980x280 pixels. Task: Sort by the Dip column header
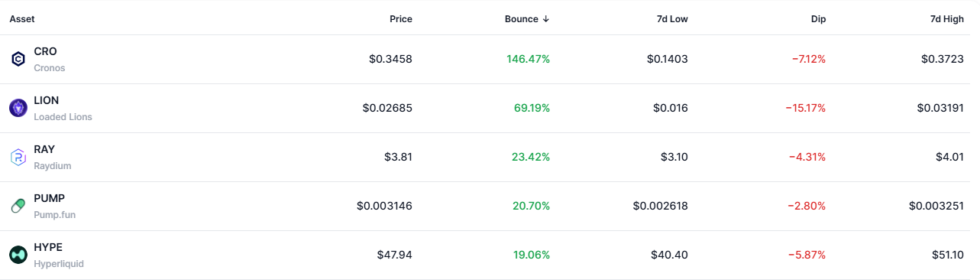pyautogui.click(x=818, y=19)
